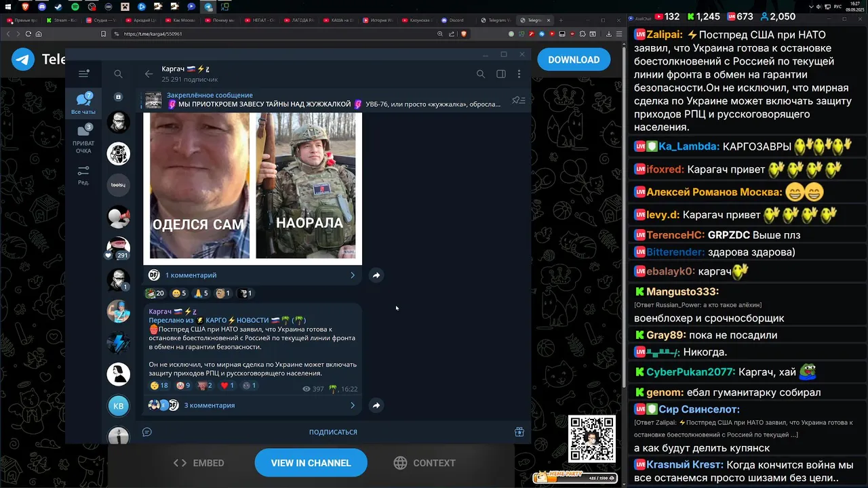Image resolution: width=868 pixels, height=488 pixels.
Task: Open the КВ chat avatar
Action: [118, 406]
